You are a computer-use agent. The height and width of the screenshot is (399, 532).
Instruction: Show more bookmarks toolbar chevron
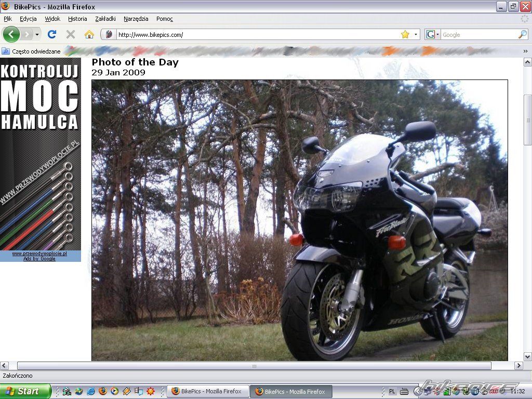click(x=525, y=51)
